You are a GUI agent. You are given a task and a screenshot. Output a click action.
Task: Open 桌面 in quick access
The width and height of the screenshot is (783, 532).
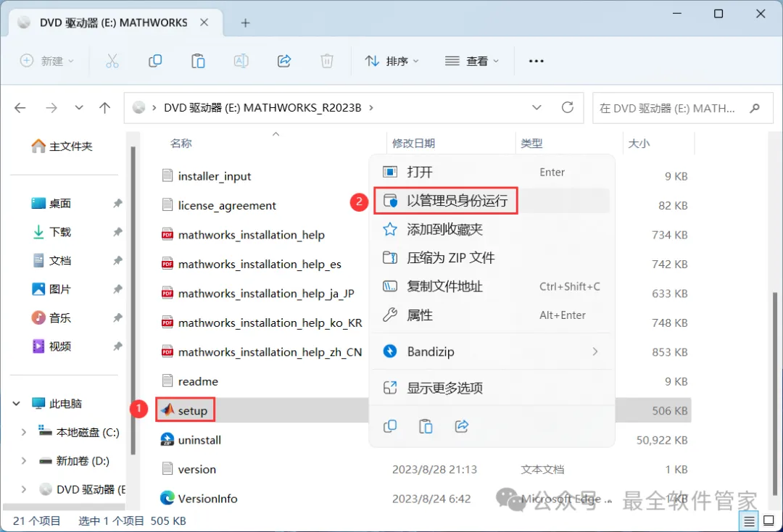pyautogui.click(x=60, y=204)
